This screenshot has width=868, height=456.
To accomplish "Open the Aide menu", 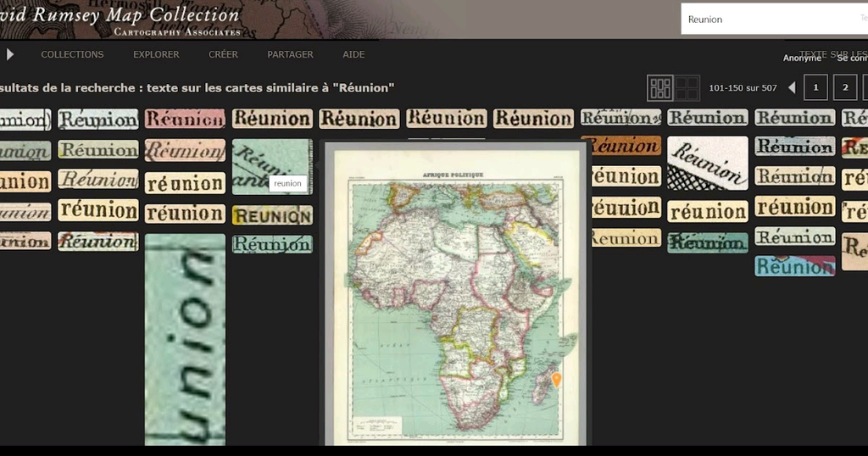I will coord(353,54).
